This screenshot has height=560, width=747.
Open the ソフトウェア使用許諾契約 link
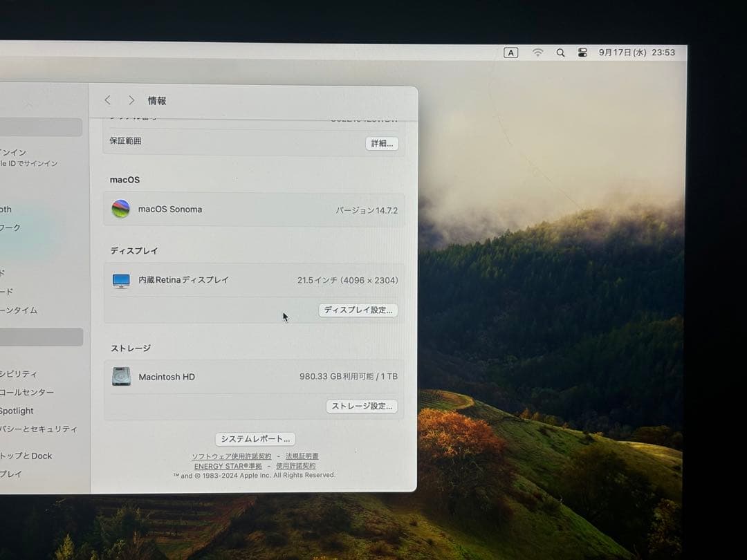pyautogui.click(x=232, y=456)
